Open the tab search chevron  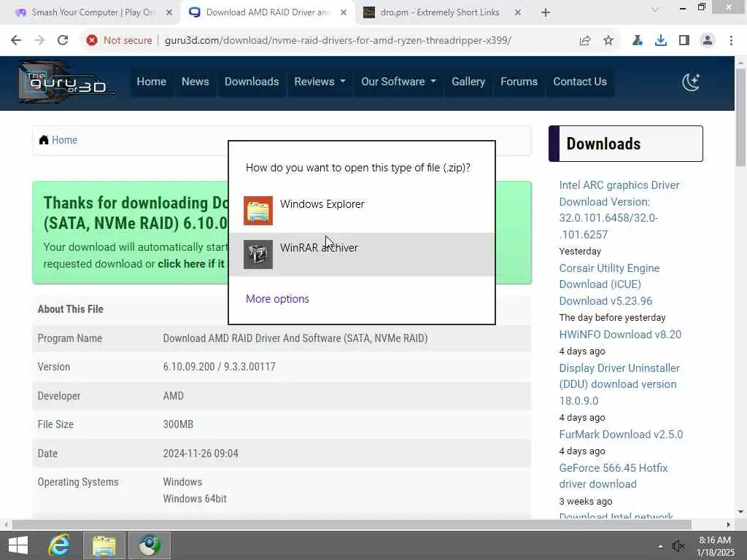point(655,9)
